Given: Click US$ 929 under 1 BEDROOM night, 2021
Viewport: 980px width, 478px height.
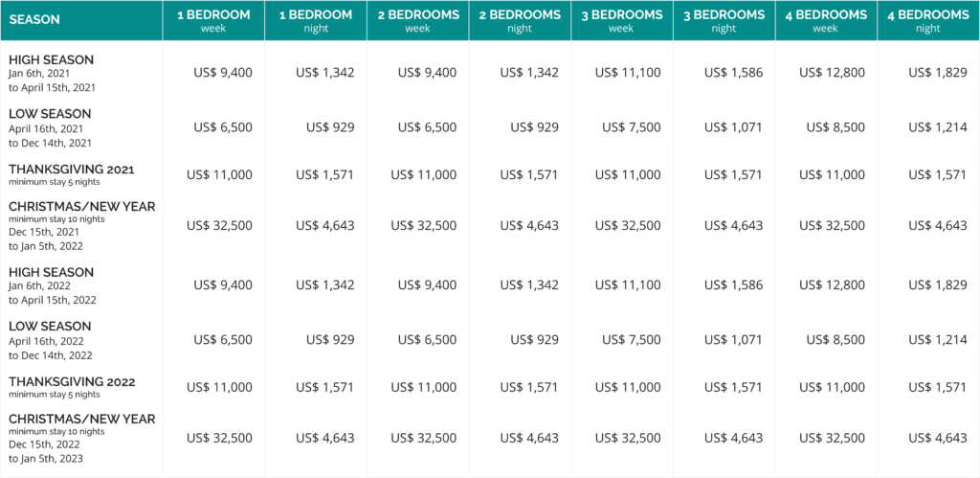Looking at the screenshot, I should tap(330, 127).
